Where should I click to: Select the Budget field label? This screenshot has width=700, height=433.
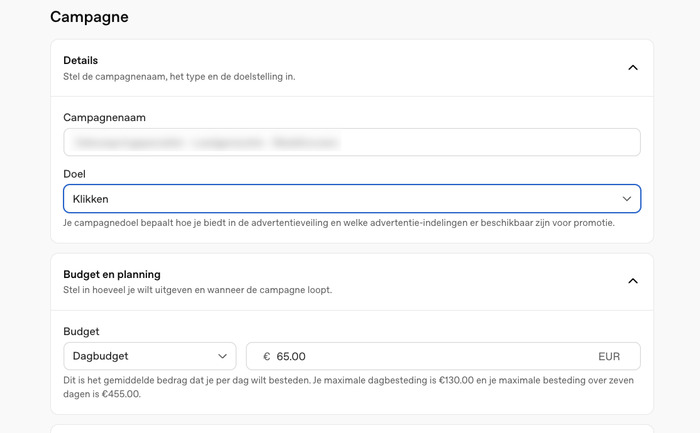pos(81,331)
